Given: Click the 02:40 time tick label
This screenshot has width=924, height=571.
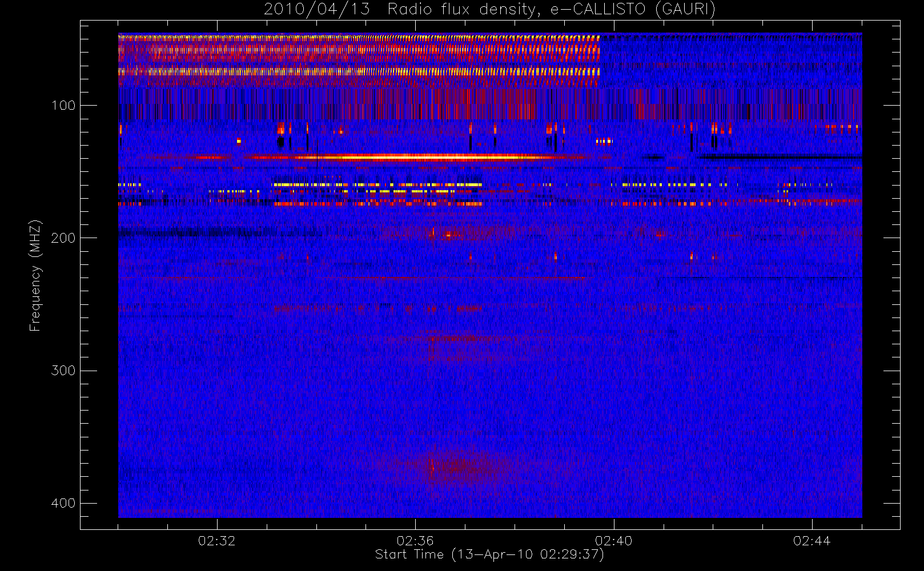Looking at the screenshot, I should (614, 541).
